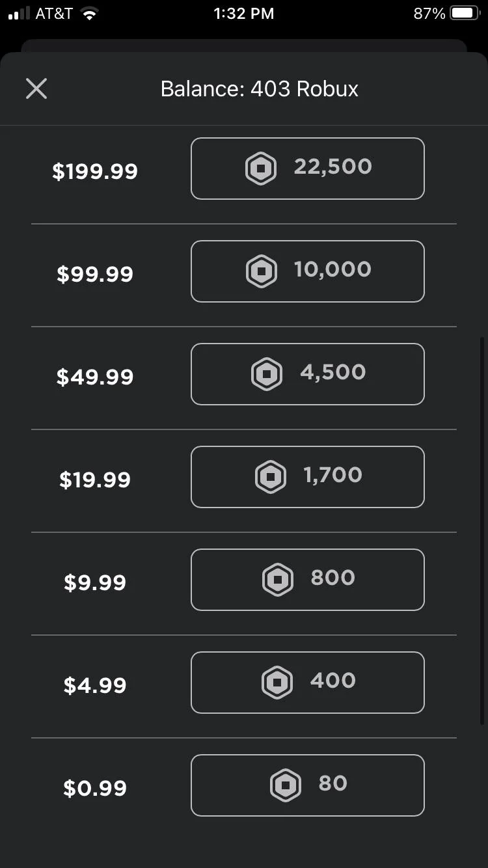Screen dimensions: 488x868
Task: Tap the Robux icon next to 4,500
Action: click(267, 374)
